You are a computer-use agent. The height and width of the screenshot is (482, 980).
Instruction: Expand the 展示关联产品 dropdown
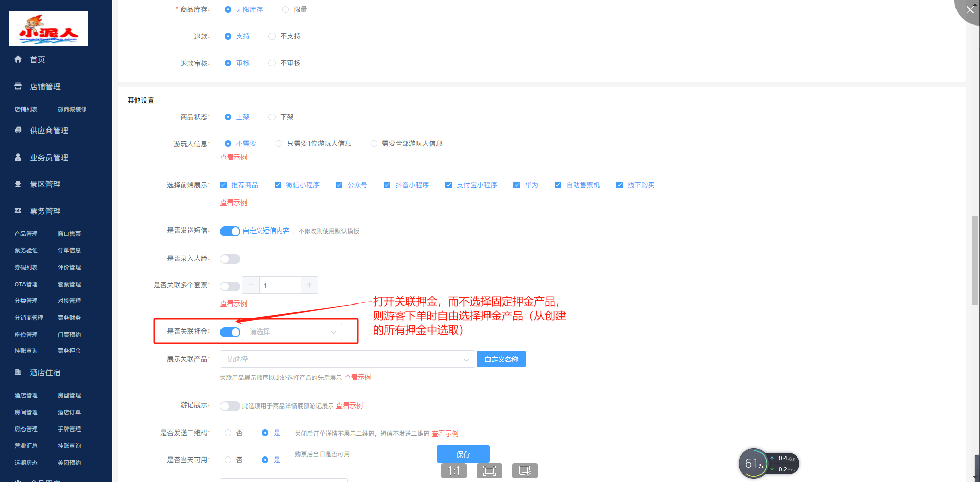coord(347,359)
